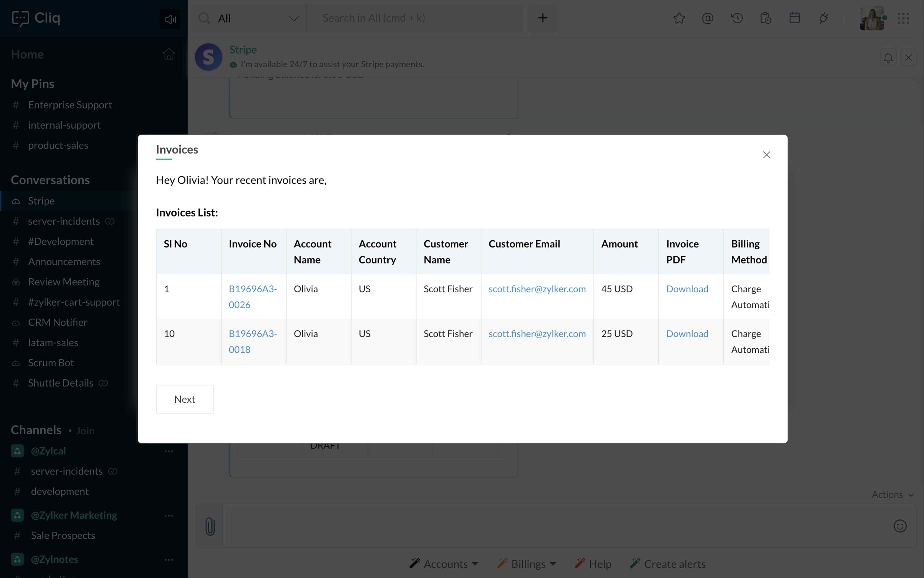Screen dimensions: 924x578
Task: Open @Zylker Marketing more options ellipsis
Action: [169, 515]
